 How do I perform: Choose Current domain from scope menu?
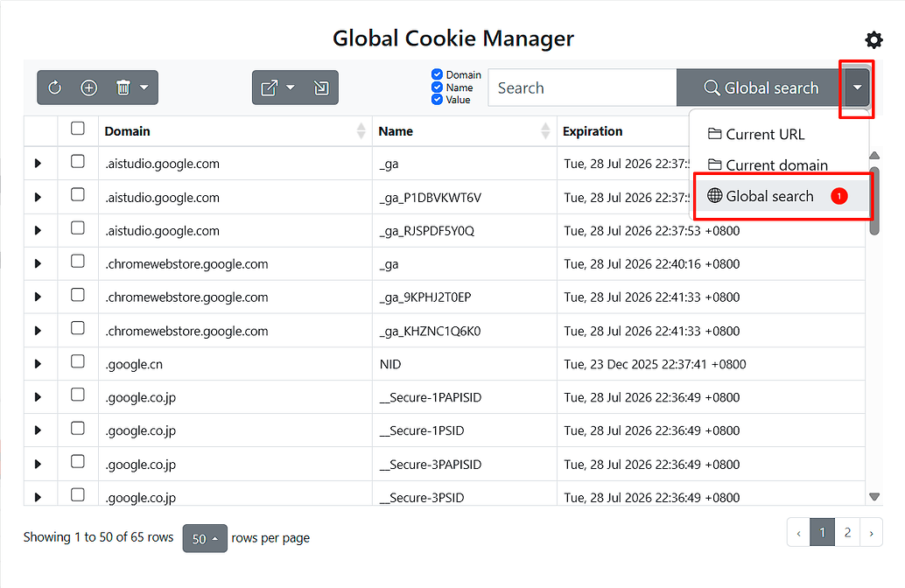(779, 165)
